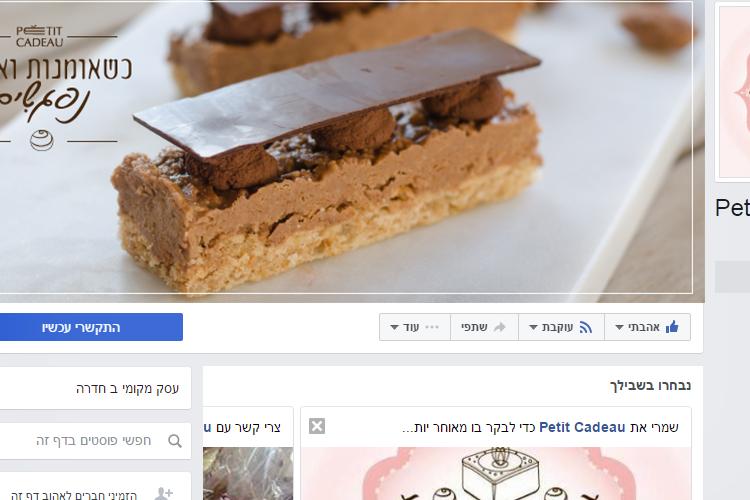Open the Petit Cadeau link in suggestion
This screenshot has height=500, width=750.
(582, 427)
